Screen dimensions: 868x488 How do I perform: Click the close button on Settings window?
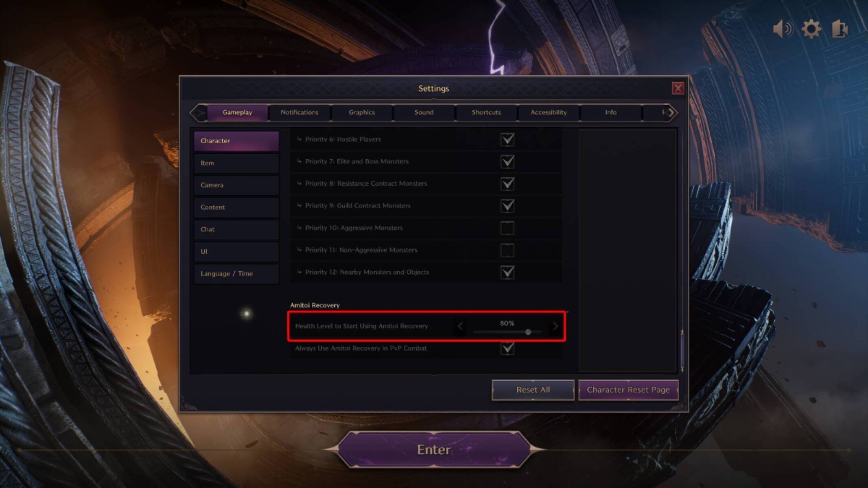(678, 87)
